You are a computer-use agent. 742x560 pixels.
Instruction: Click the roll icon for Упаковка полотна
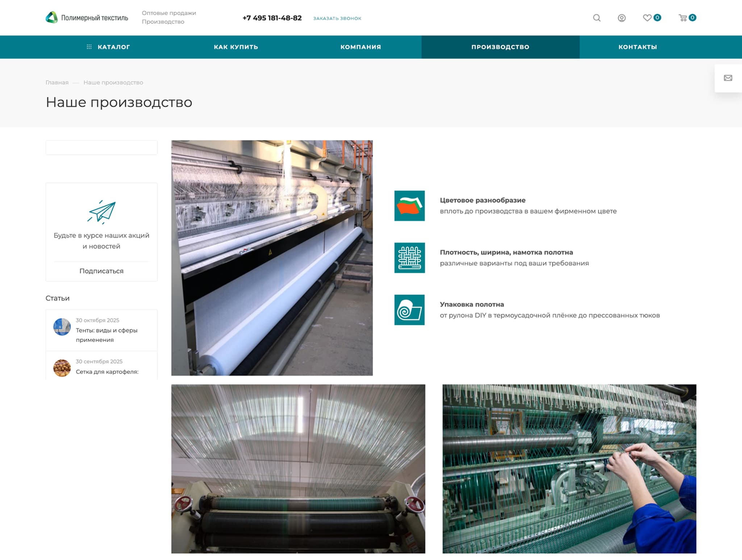click(409, 310)
